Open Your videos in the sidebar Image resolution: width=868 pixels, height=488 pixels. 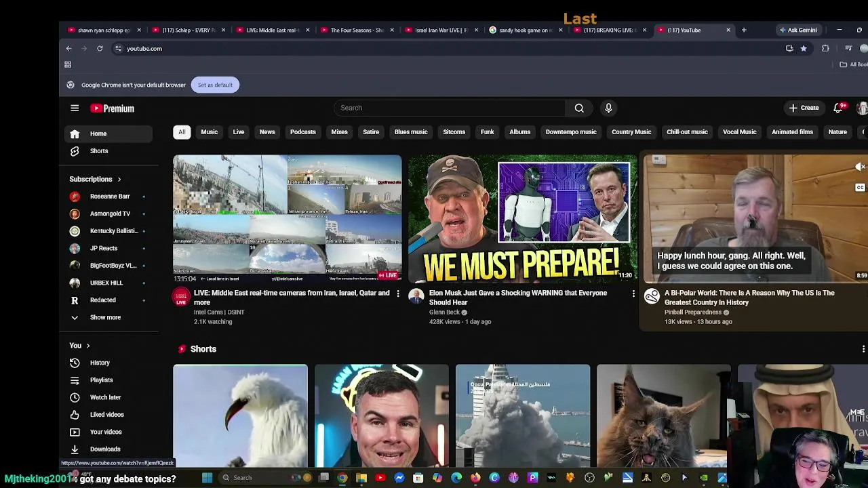coord(110,432)
